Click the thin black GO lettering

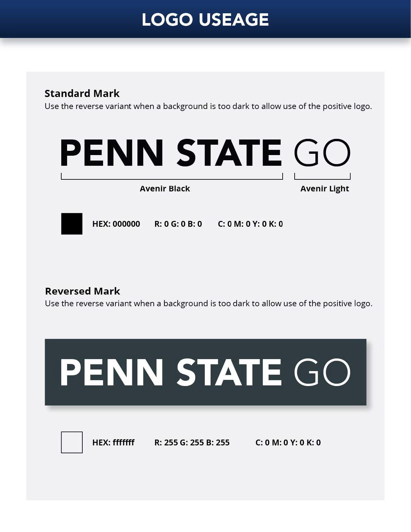[x=322, y=152]
